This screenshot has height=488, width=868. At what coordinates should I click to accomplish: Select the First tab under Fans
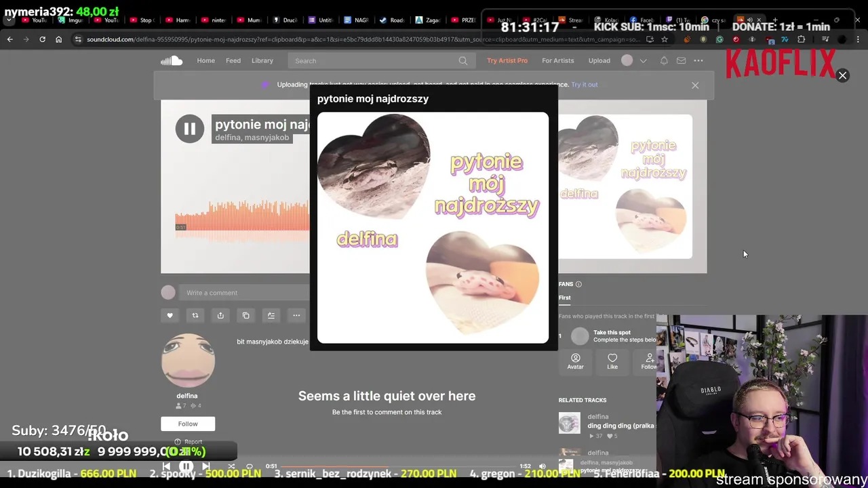point(564,298)
